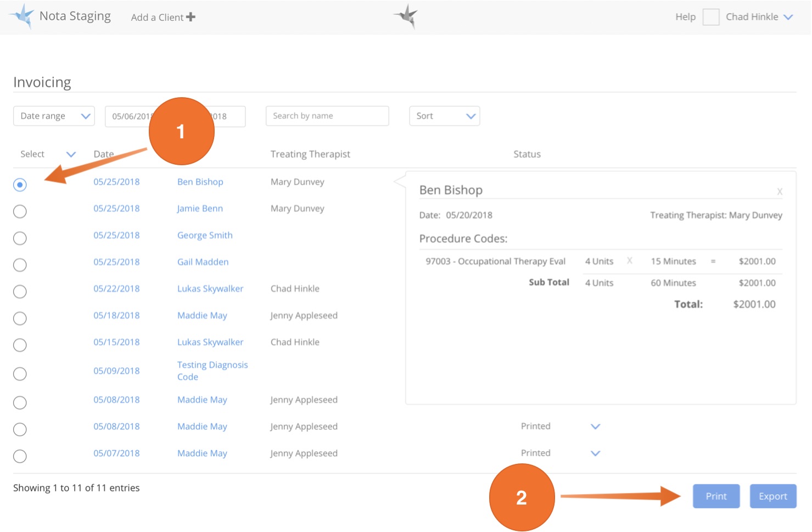Open the Chad Hinkle user menu chevron
The width and height of the screenshot is (812, 532).
click(788, 17)
